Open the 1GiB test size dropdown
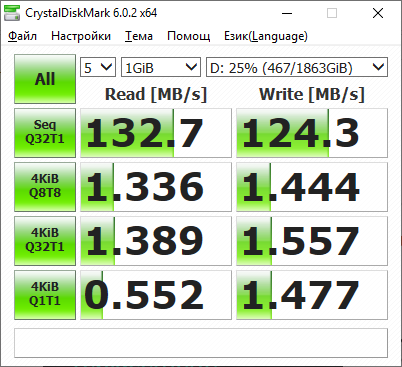402x367 pixels. coord(161,67)
